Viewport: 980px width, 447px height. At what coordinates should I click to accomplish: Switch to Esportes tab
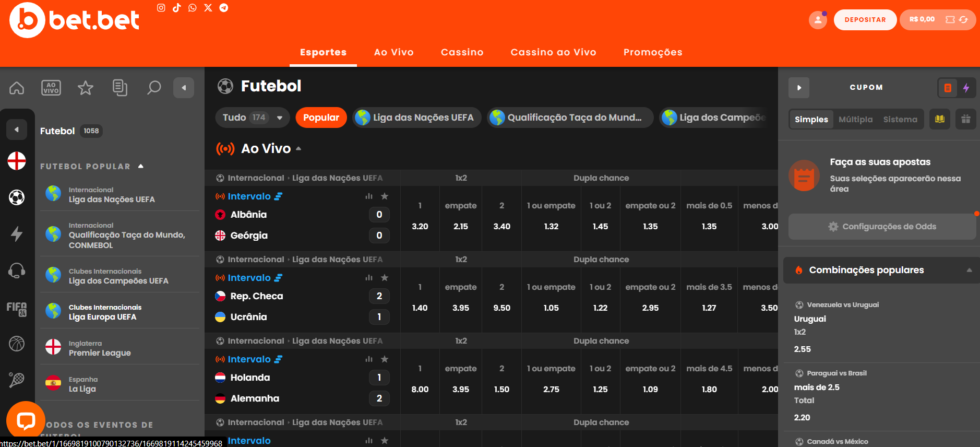click(323, 52)
